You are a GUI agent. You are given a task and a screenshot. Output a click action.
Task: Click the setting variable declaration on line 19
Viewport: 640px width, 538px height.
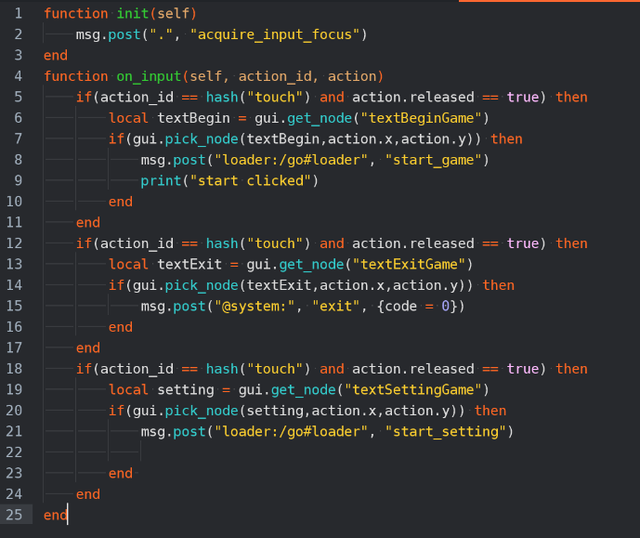[185, 390]
